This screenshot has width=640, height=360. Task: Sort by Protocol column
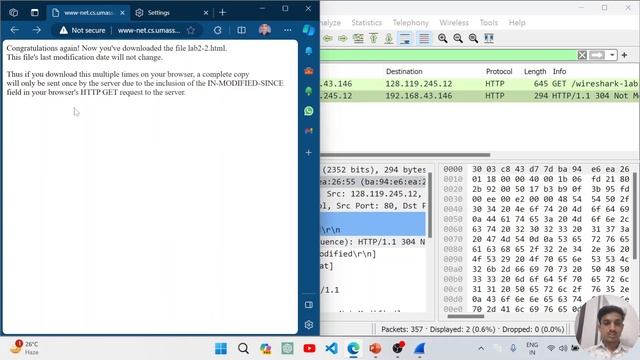tap(499, 71)
